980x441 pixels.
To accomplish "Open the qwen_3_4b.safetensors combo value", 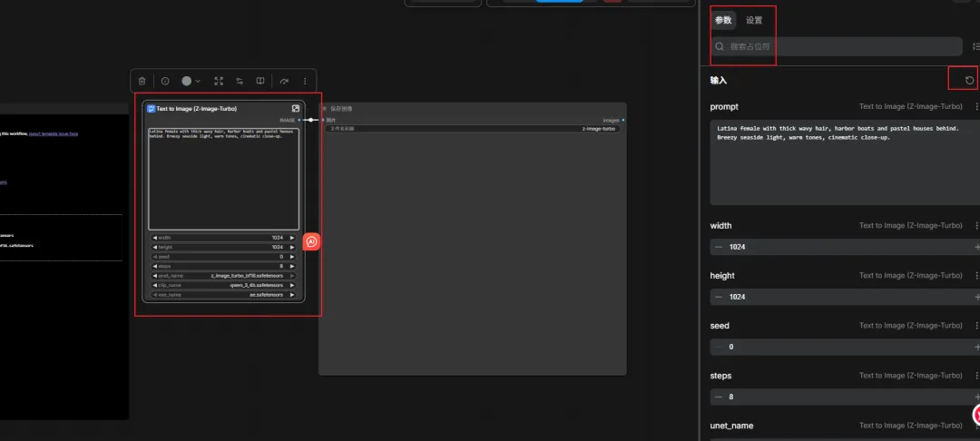I will point(257,285).
